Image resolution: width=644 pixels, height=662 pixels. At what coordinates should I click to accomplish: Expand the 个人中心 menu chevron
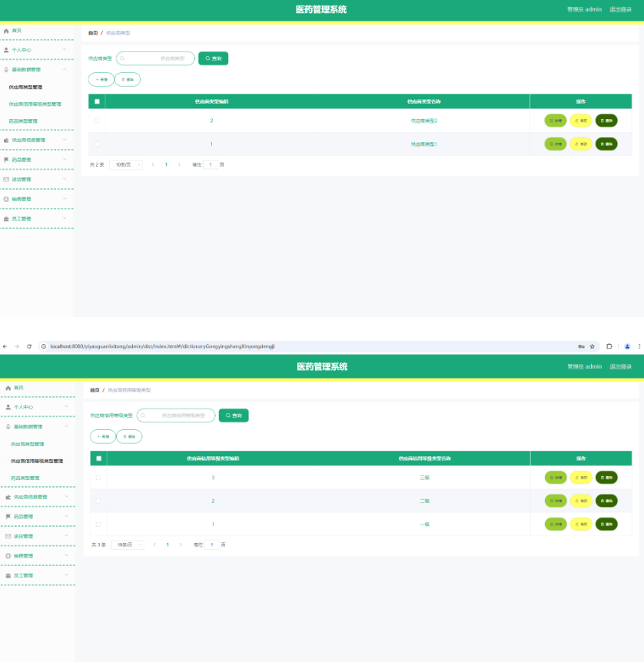(65, 49)
